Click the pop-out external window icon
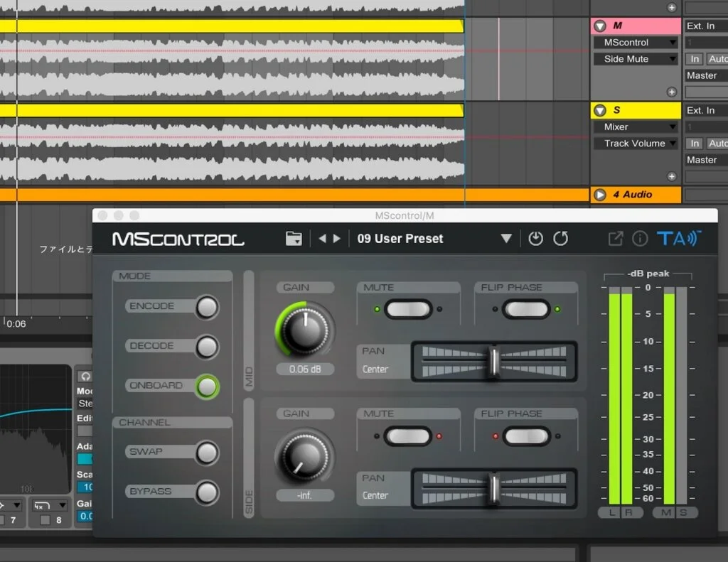The image size is (728, 562). click(x=616, y=239)
